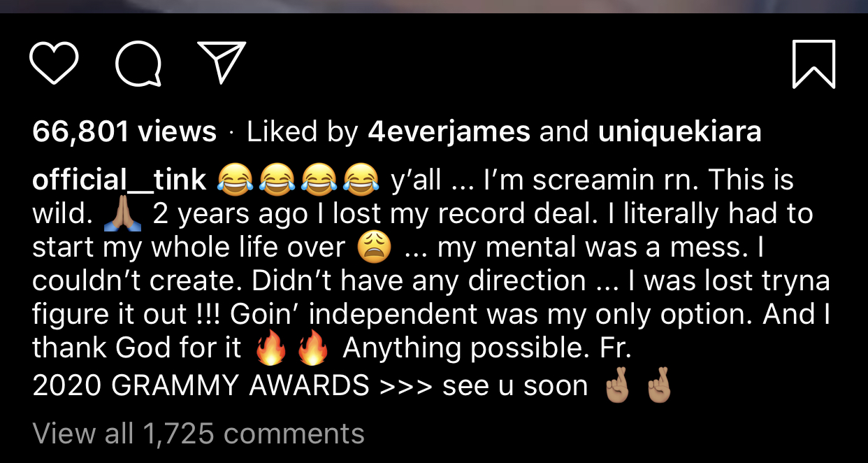Screen dimensions: 868x463
Task: Open the uniquekiara profile
Action: tap(679, 132)
